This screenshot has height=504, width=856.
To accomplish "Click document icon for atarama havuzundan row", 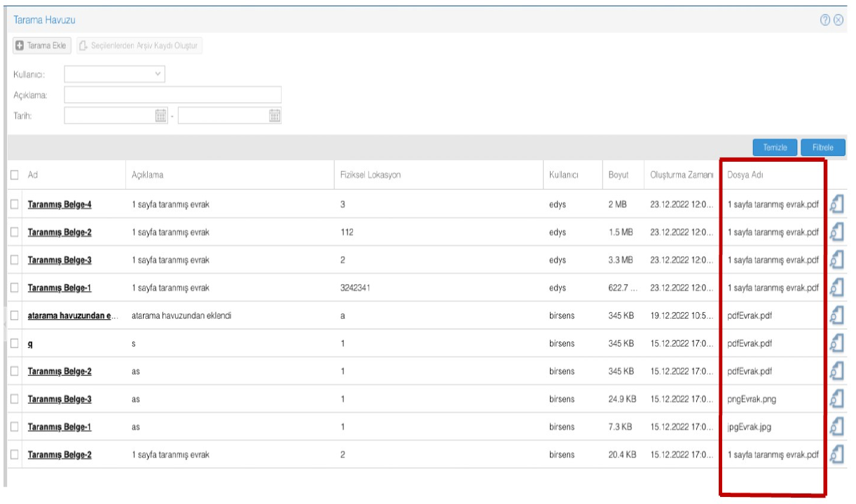I will tap(837, 316).
